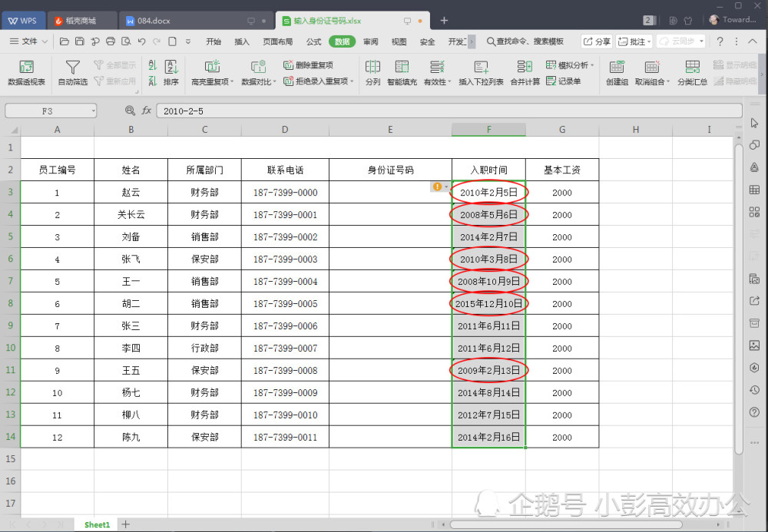Click the search icon for 查找命令
Viewport: 768px width, 532px height.
click(x=490, y=41)
